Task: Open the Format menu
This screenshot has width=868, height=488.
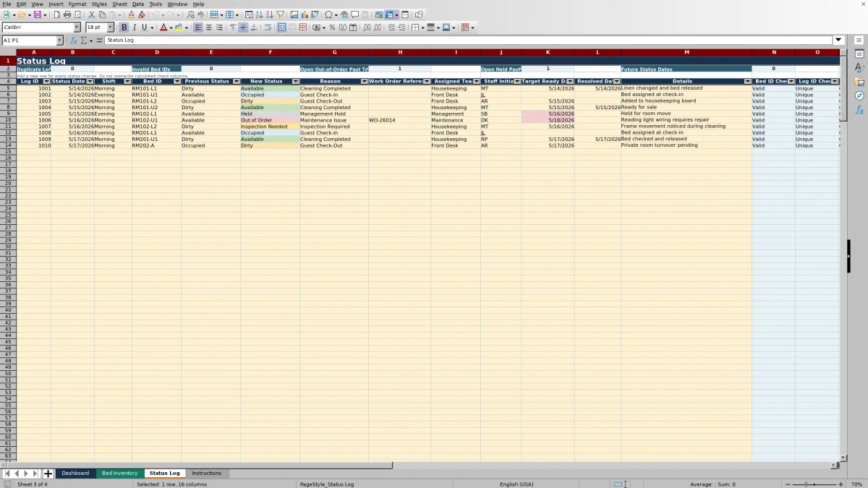Action: coord(77,4)
